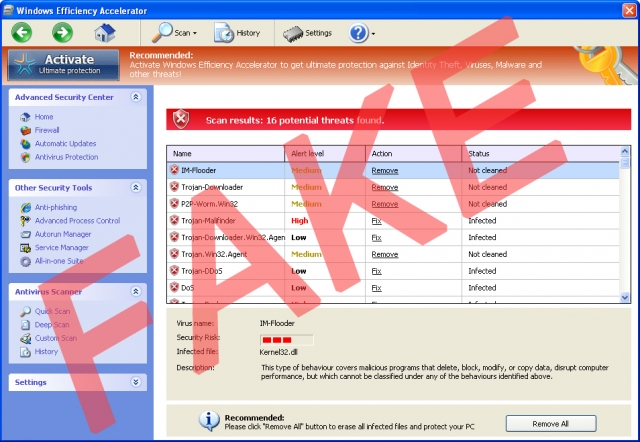Click the threat list scrollbar down arrow

[x=624, y=298]
